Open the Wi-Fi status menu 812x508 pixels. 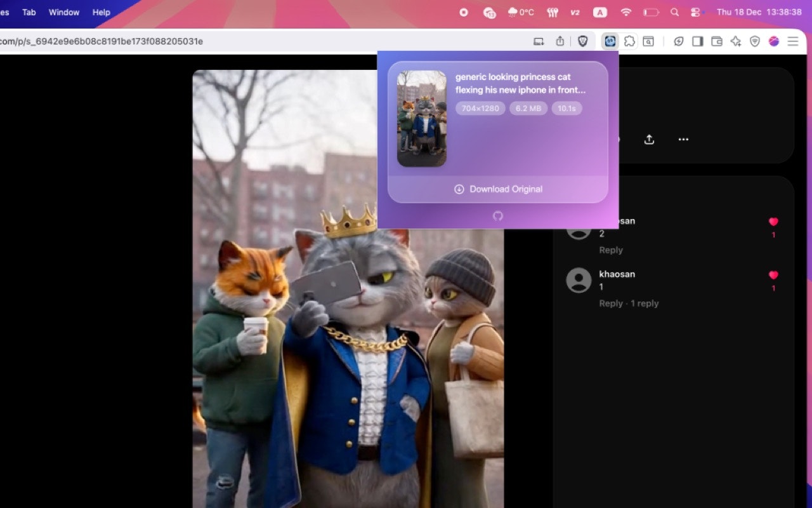(626, 12)
